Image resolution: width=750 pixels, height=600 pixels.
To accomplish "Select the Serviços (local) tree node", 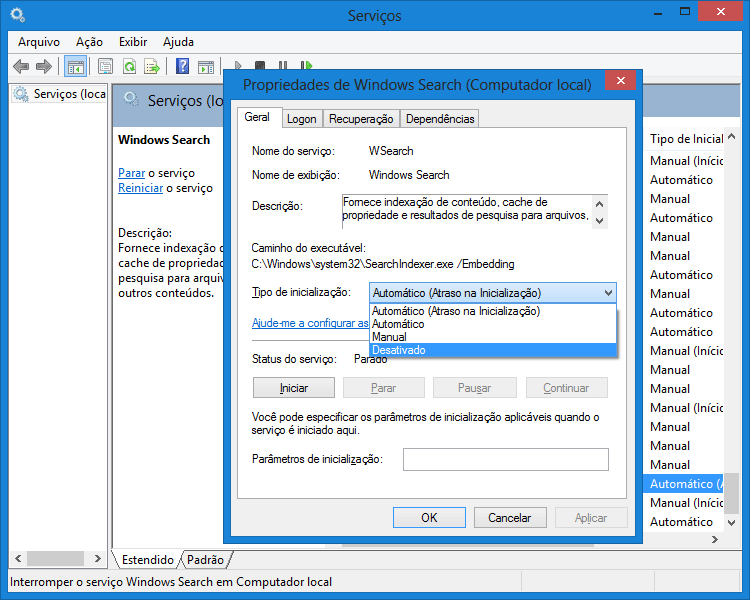I will coord(60,94).
